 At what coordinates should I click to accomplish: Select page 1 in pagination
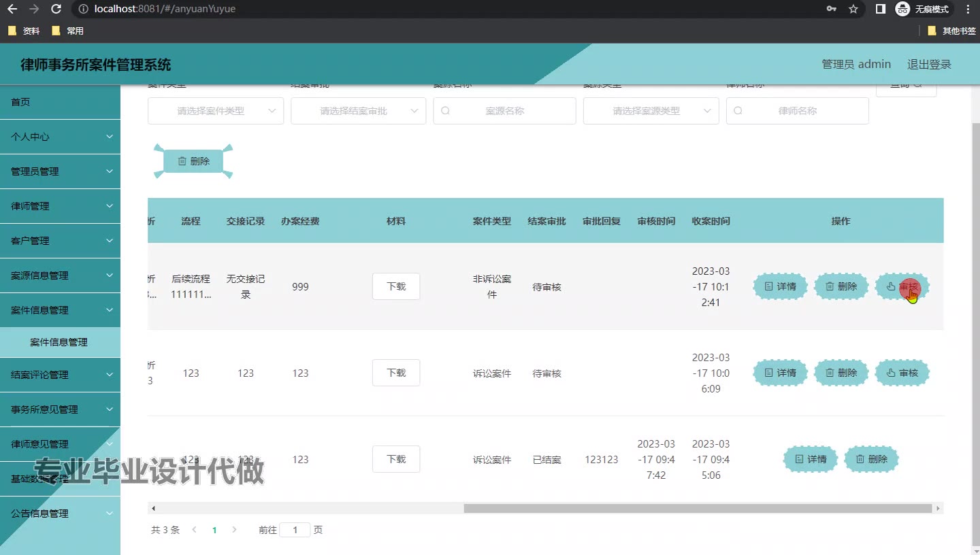coord(214,530)
